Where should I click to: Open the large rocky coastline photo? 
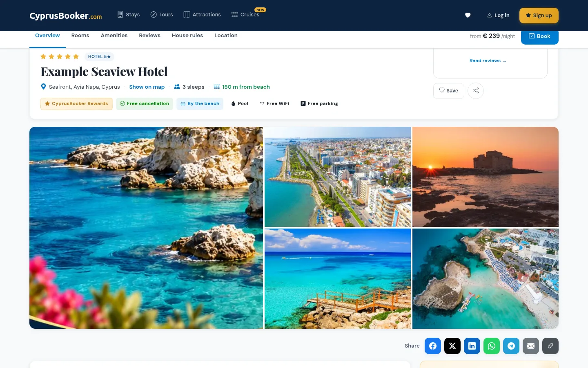pos(146,228)
